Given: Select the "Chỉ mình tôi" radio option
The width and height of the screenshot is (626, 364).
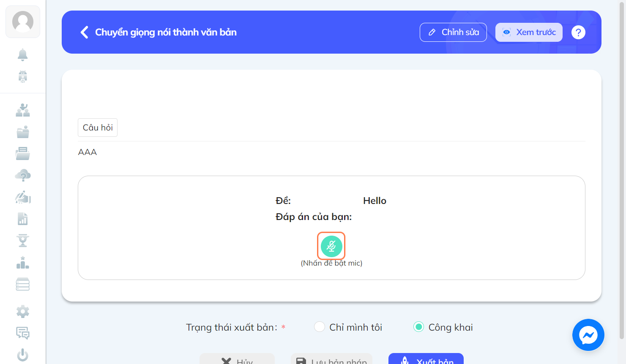Looking at the screenshot, I should [x=320, y=327].
